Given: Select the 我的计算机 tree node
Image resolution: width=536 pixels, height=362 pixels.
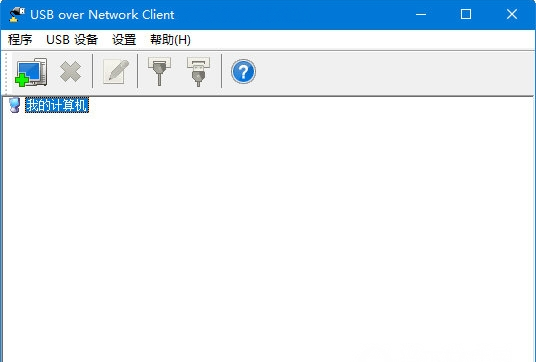Looking at the screenshot, I should 57,105.
